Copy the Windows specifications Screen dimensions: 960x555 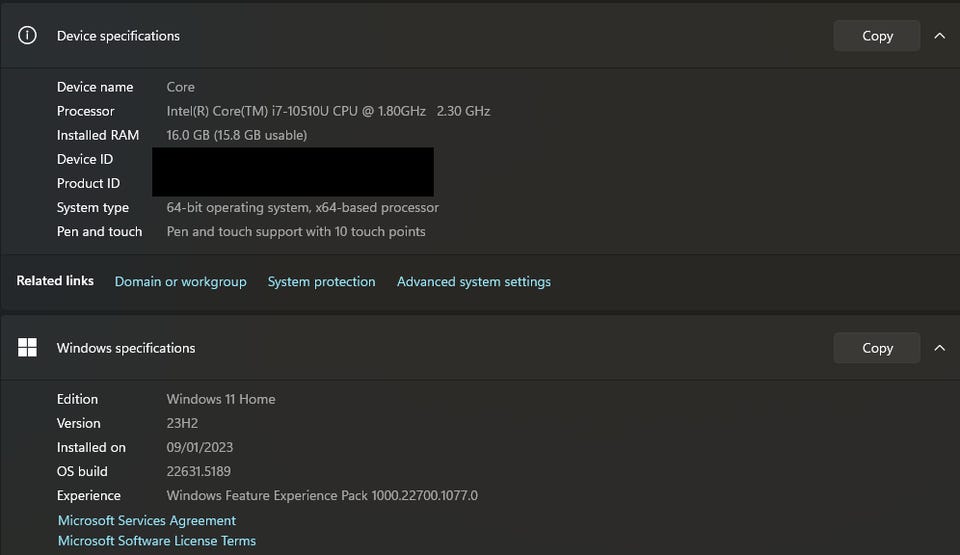tap(877, 348)
